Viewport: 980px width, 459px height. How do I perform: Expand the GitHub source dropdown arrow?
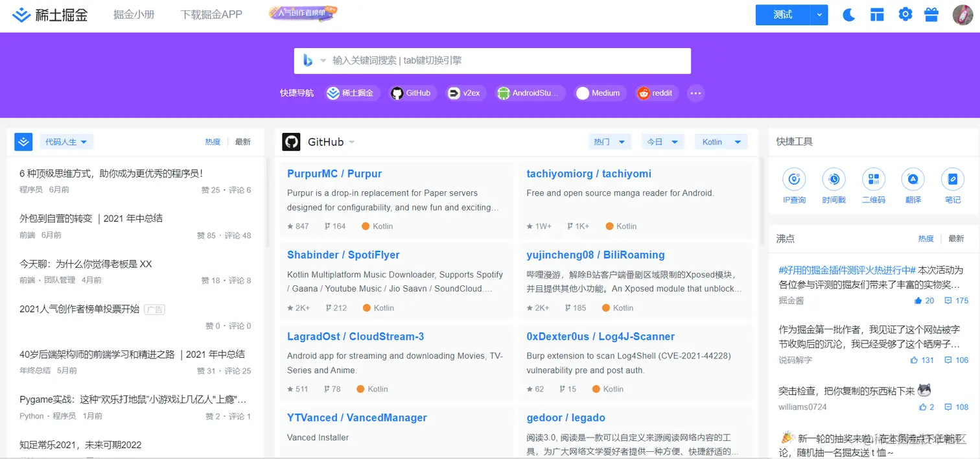tap(352, 142)
